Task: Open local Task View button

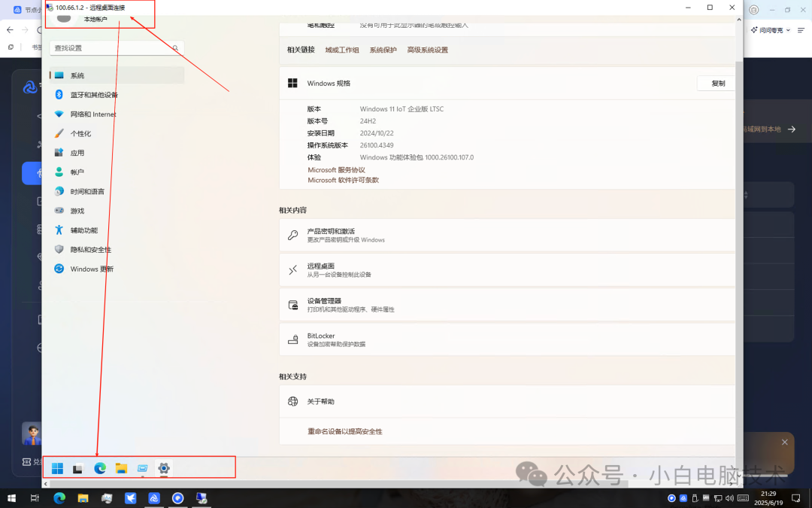Action: click(x=35, y=498)
